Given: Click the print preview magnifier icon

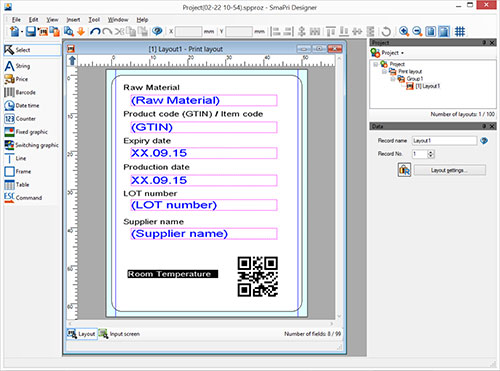Looking at the screenshot, I should [68, 31].
